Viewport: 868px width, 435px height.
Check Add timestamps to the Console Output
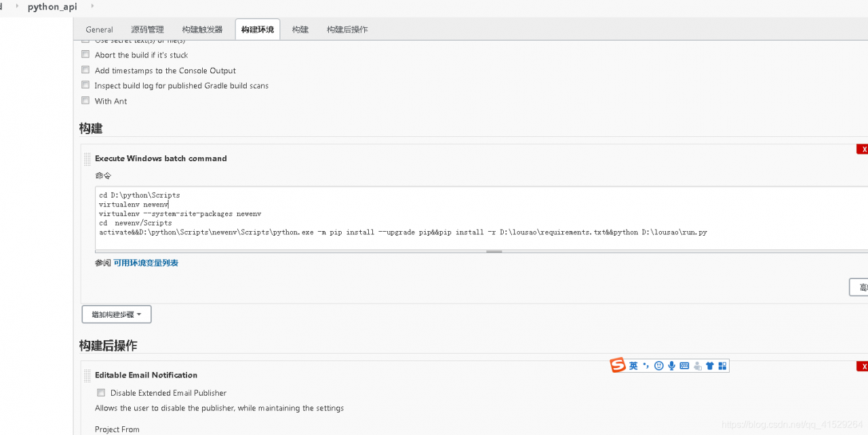point(85,70)
